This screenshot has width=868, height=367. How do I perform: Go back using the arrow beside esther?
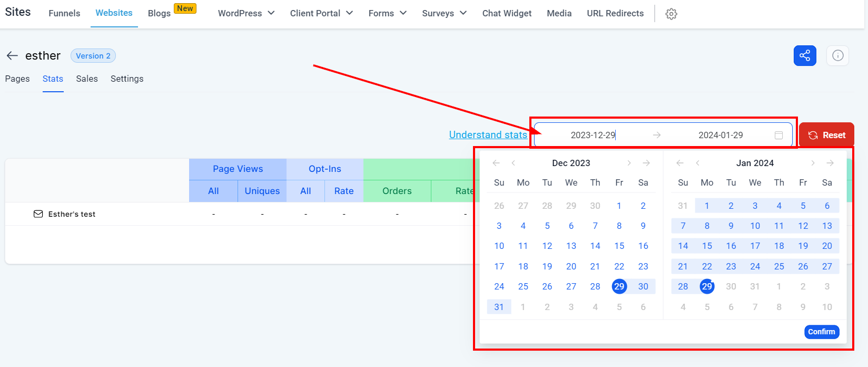(x=12, y=55)
